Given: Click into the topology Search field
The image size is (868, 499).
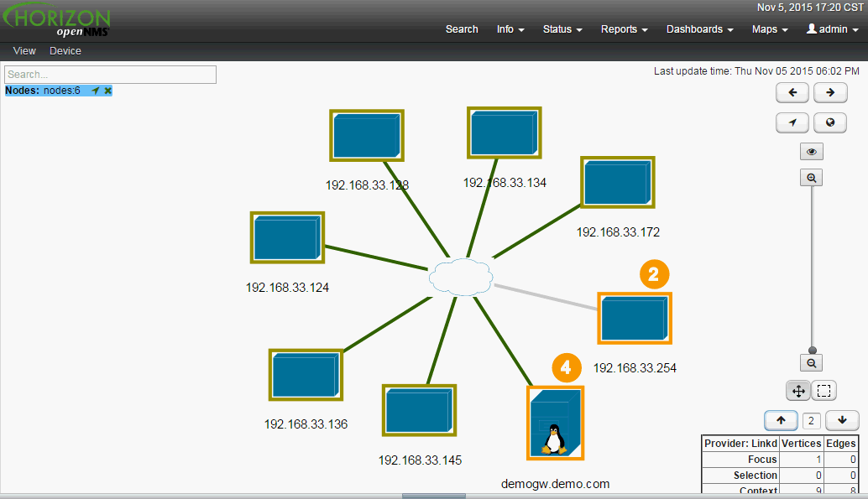Looking at the screenshot, I should click(x=110, y=75).
